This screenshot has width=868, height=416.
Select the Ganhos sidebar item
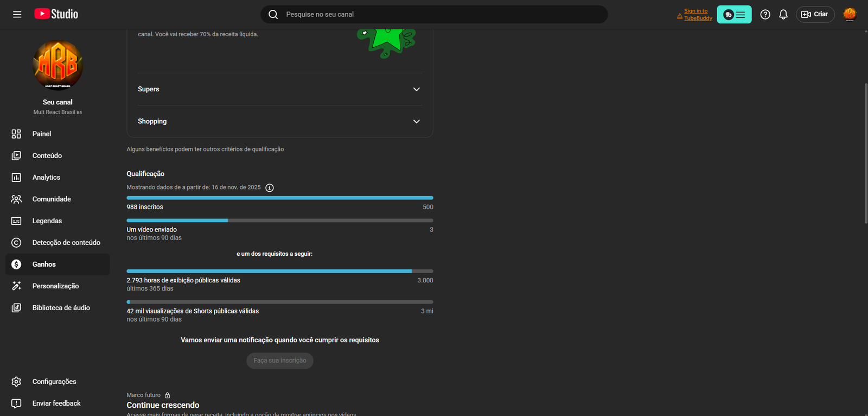pos(58,264)
